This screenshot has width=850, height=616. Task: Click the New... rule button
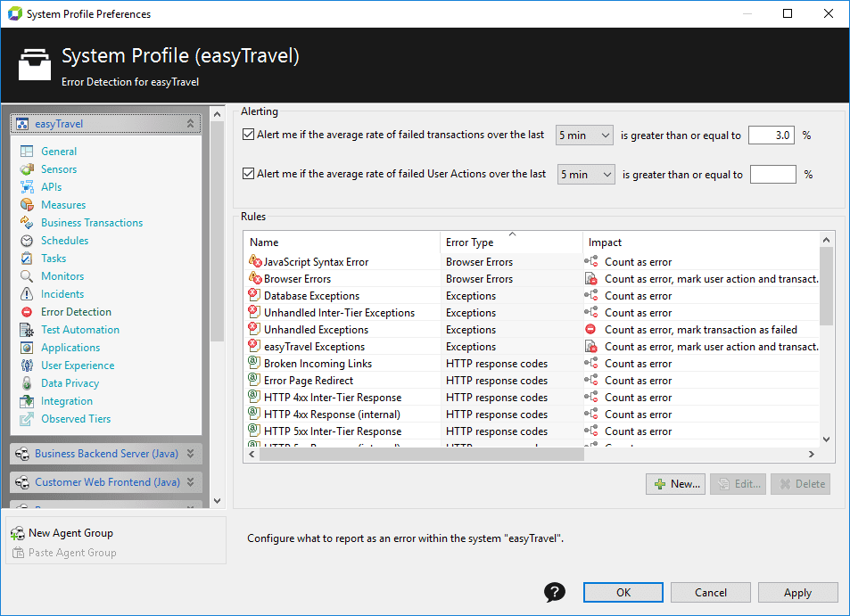675,484
